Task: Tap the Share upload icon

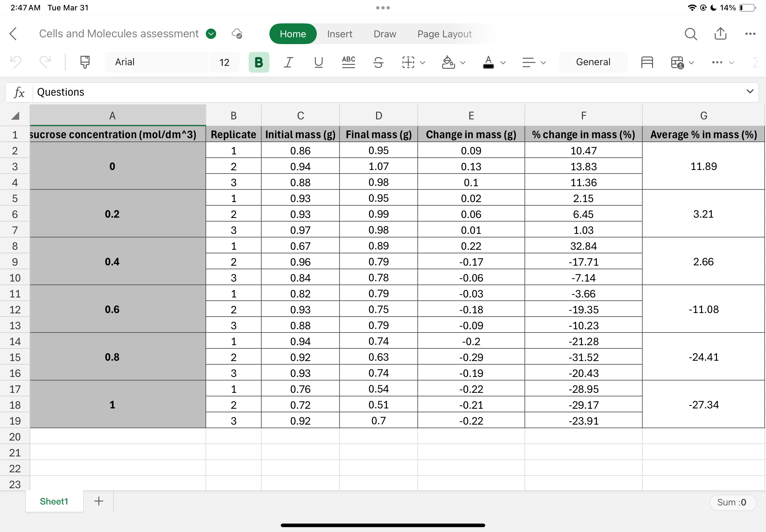Action: [x=720, y=34]
